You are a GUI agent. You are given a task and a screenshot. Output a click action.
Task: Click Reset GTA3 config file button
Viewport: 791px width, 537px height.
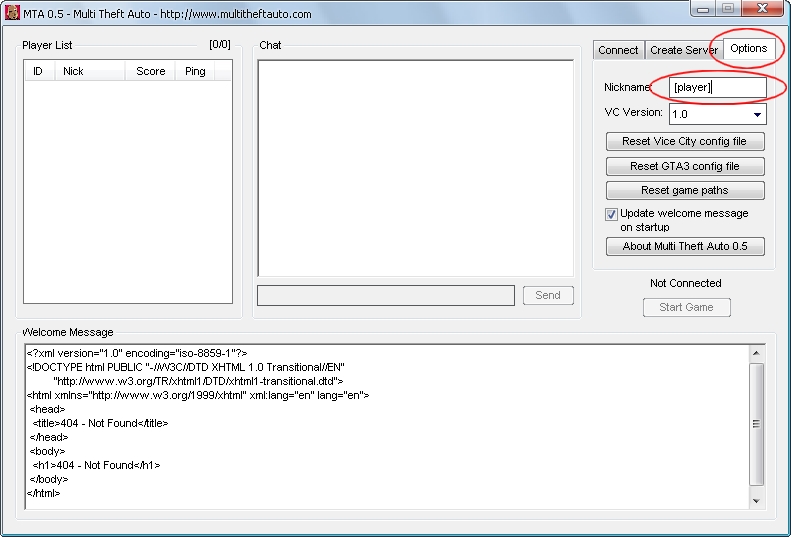pos(685,166)
